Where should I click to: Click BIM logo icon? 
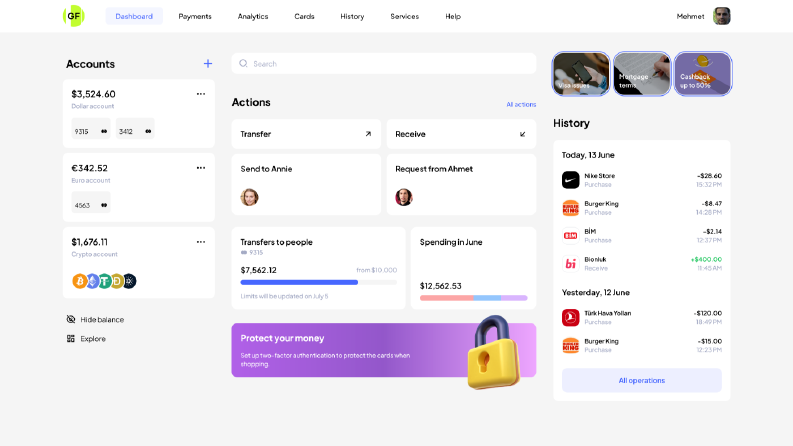[570, 236]
